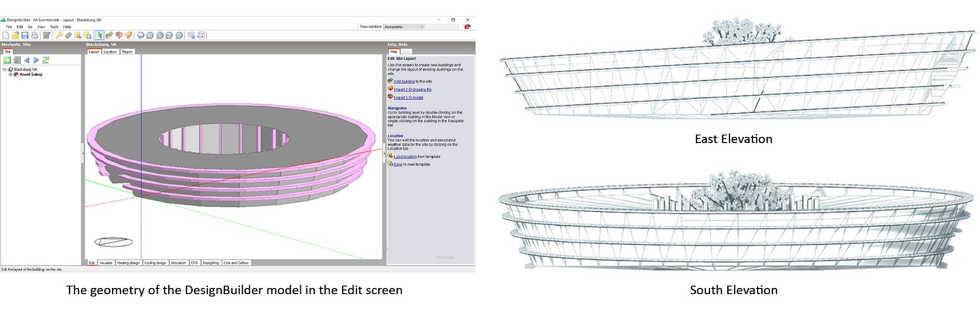The image size is (980, 311).
Task: Switch to the Visualise screen tab
Action: (106, 262)
